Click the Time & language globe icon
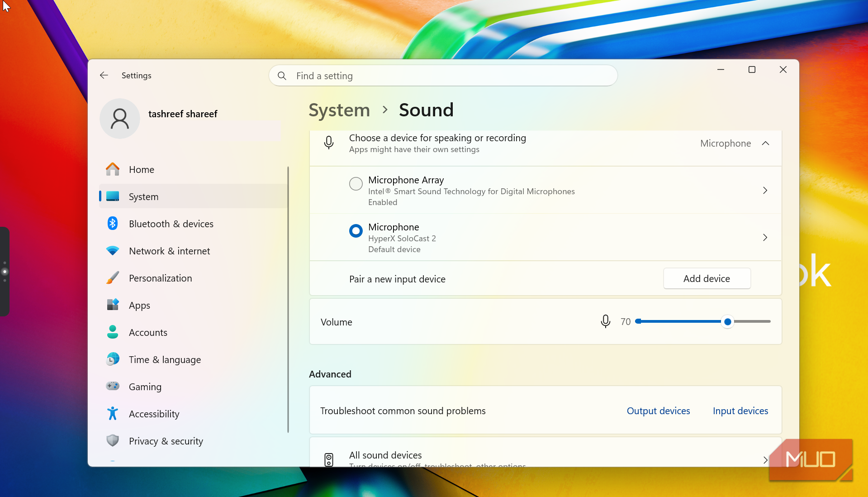This screenshot has height=497, width=868. (x=113, y=359)
